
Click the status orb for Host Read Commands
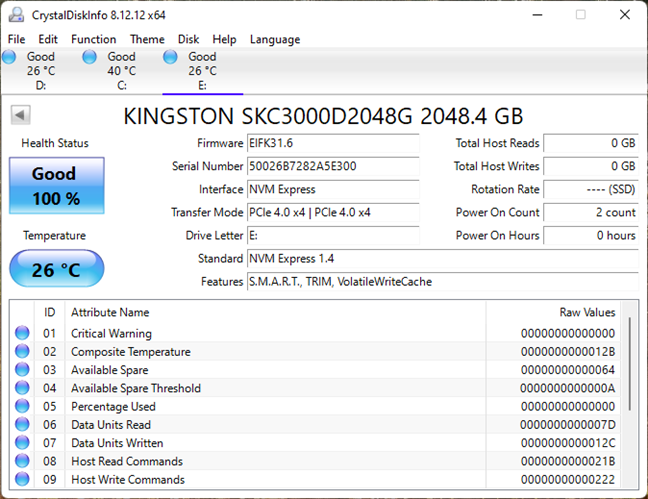tap(22, 461)
